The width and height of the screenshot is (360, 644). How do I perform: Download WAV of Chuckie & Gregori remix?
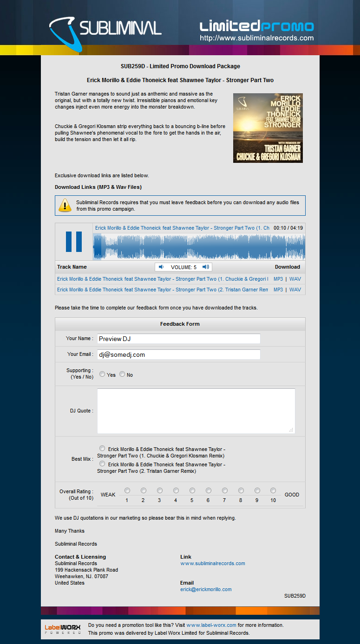click(295, 279)
